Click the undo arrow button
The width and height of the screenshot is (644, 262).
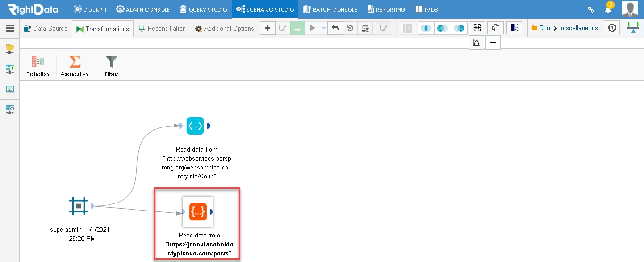[x=335, y=28]
